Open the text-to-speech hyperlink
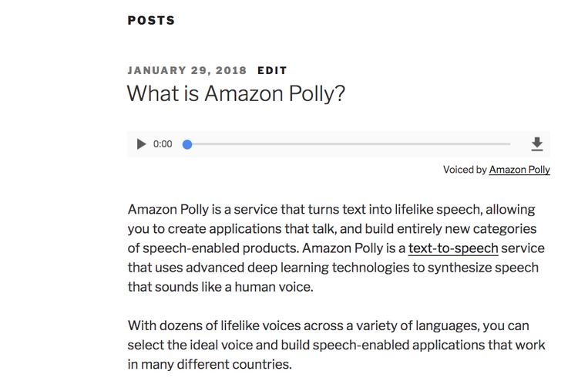 point(453,248)
